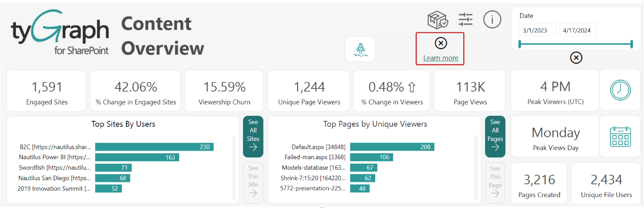Image resolution: width=644 pixels, height=208 pixels.
Task: Click the information circle icon
Action: [492, 19]
